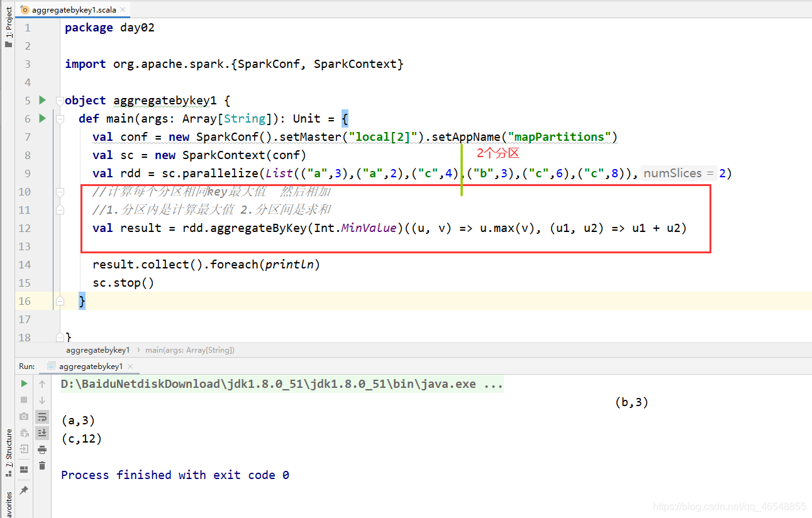Viewport: 812px width, 518px height.
Task: Click opening brace after 'Unit ='
Action: 345,119
